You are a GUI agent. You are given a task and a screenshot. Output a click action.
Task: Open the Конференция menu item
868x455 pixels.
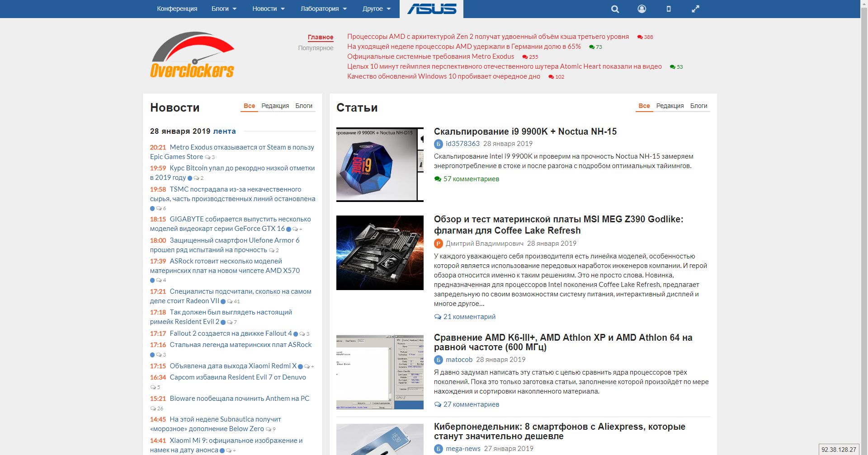[177, 9]
